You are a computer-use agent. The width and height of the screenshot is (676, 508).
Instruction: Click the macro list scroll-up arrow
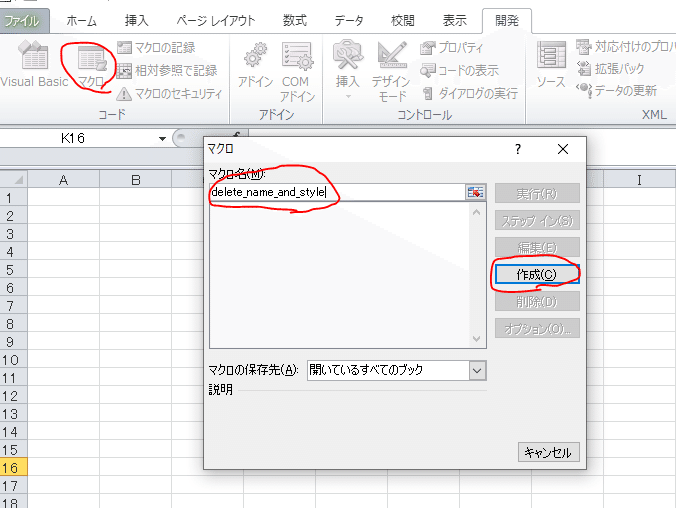click(x=476, y=212)
